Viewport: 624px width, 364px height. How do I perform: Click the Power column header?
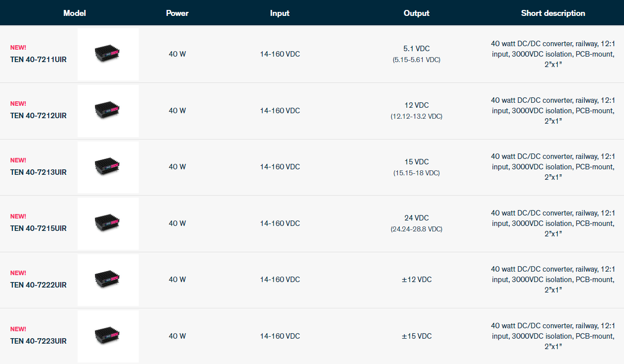[x=177, y=13]
